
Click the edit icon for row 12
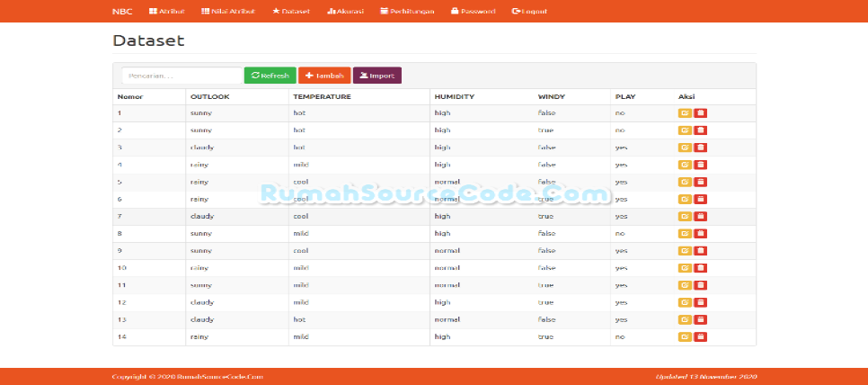(685, 303)
